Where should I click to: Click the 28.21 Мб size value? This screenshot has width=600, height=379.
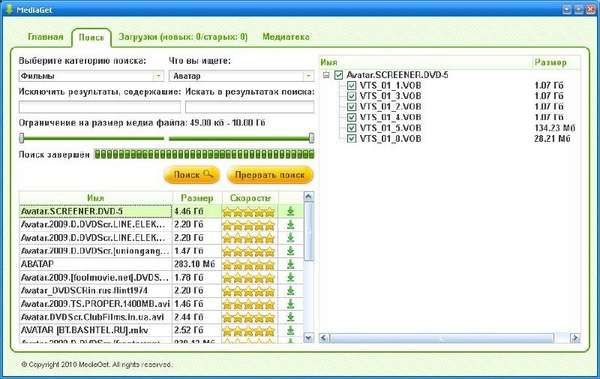(552, 139)
